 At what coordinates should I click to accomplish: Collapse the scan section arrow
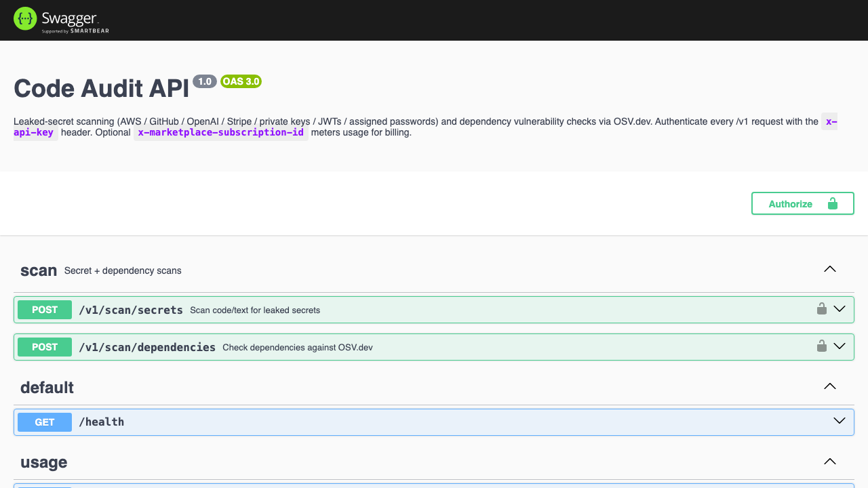point(829,269)
